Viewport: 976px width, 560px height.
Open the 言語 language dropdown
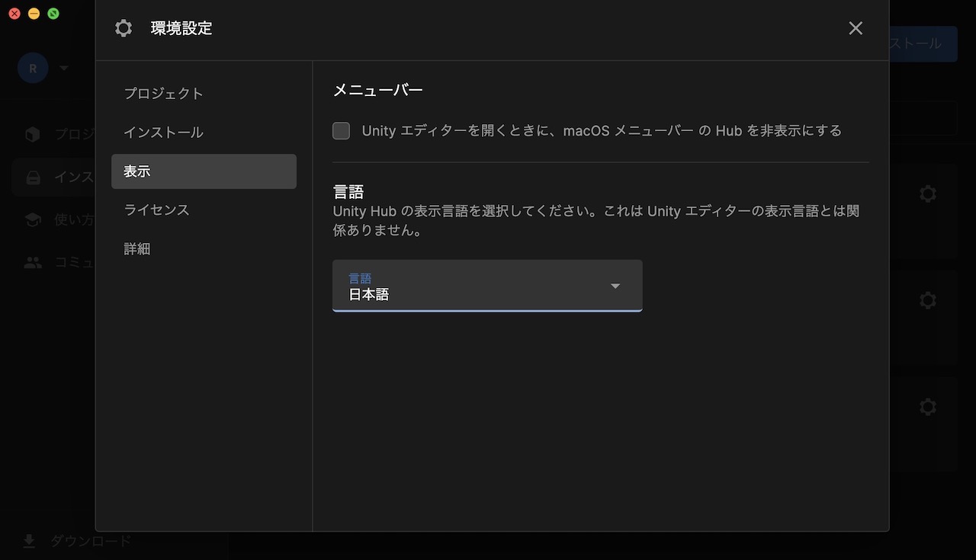click(487, 286)
